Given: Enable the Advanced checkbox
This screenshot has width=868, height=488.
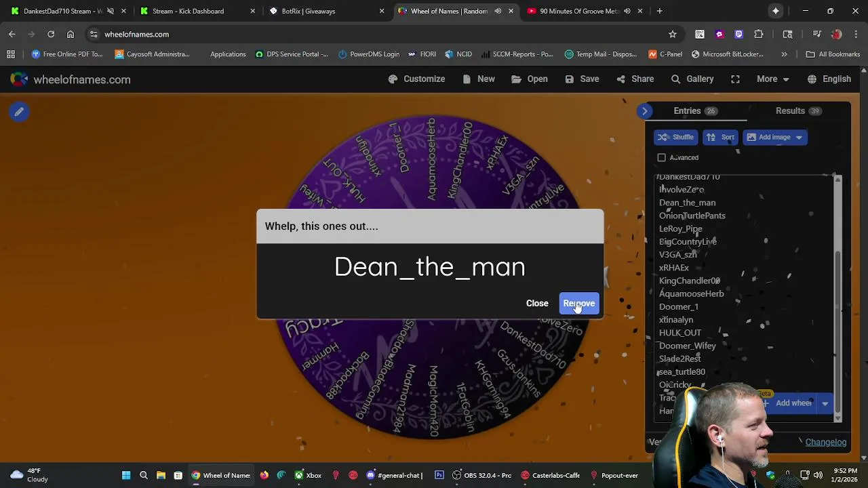Looking at the screenshot, I should (x=662, y=157).
